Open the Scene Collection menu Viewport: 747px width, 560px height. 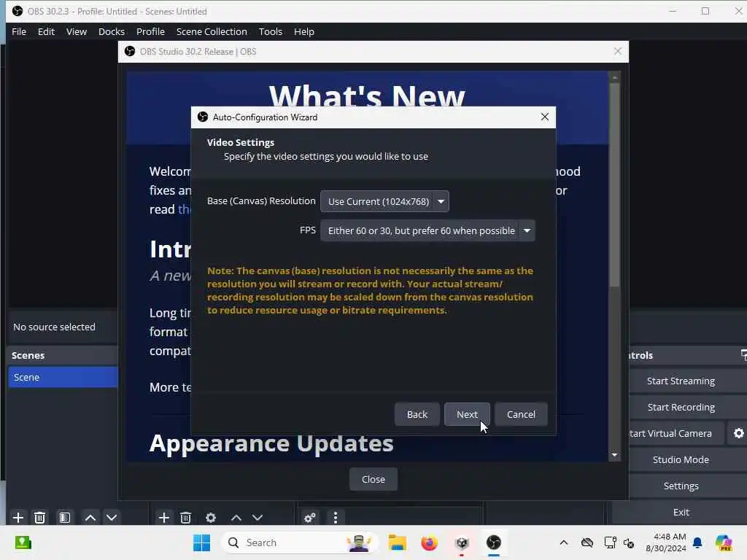point(212,31)
